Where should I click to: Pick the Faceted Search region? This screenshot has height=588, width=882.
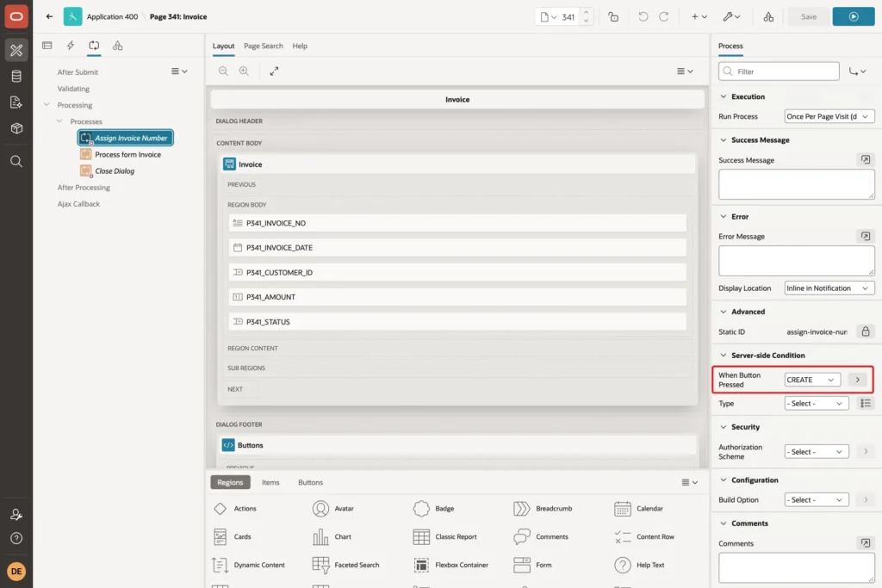point(346,565)
